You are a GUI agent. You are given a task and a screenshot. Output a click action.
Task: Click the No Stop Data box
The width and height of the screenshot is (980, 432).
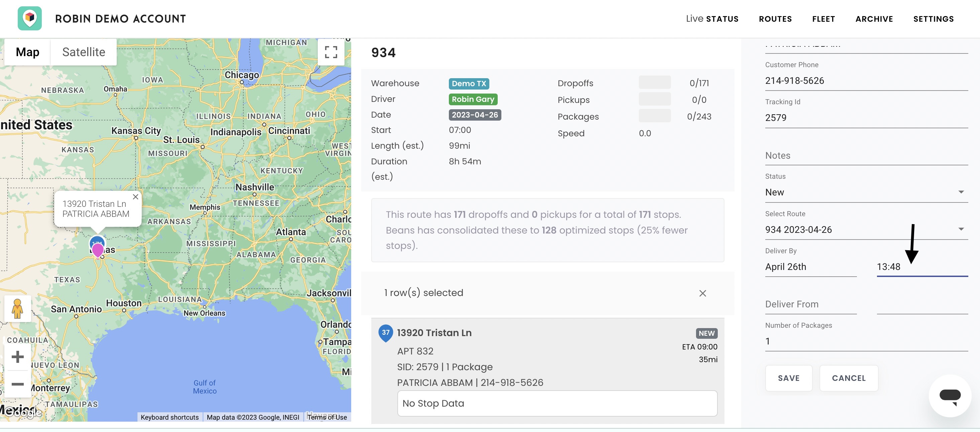(557, 403)
